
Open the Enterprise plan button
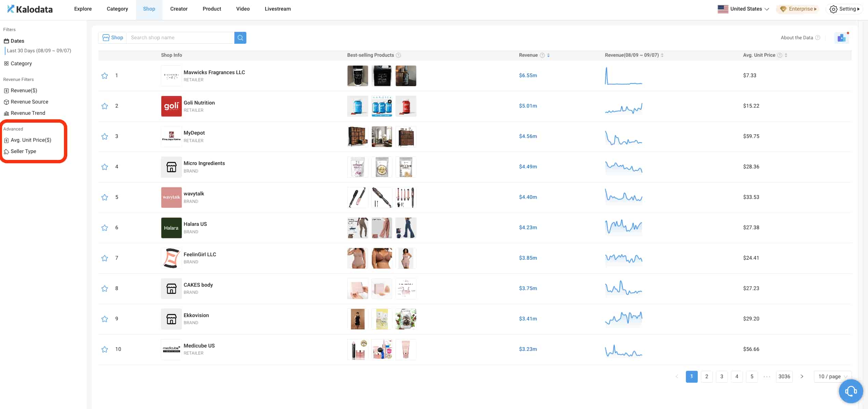pos(798,9)
